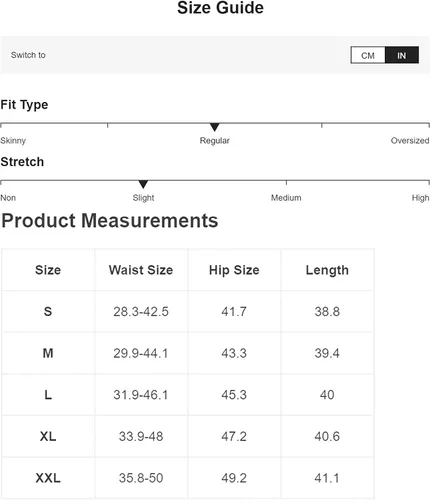The height and width of the screenshot is (500, 430).
Task: Select the XL size row label
Action: point(48,436)
